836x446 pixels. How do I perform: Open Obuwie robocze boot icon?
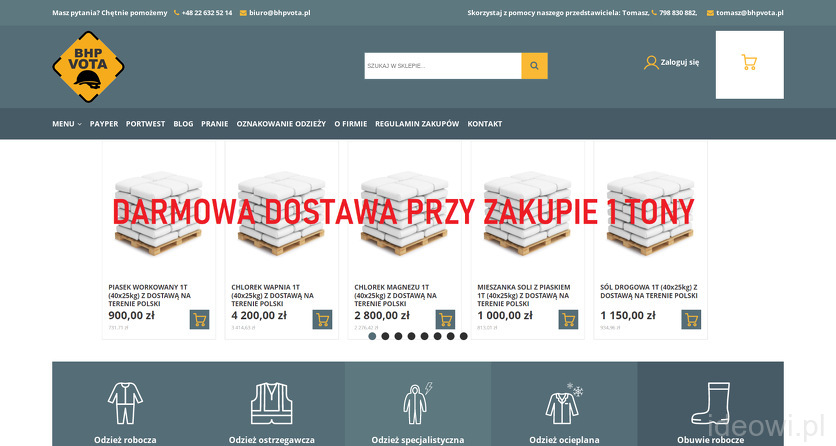[x=710, y=403]
